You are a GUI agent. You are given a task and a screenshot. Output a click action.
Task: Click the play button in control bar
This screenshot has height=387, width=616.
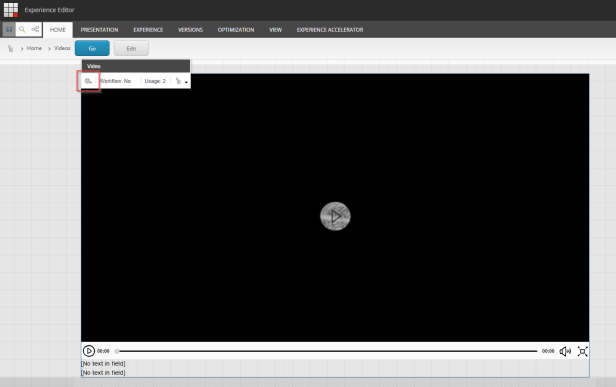point(89,351)
